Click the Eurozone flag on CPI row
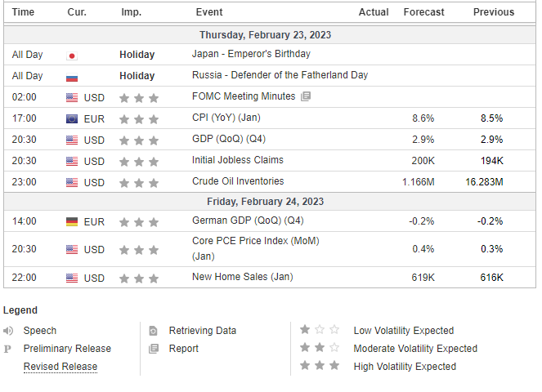This screenshot has width=542, height=392. click(72, 118)
